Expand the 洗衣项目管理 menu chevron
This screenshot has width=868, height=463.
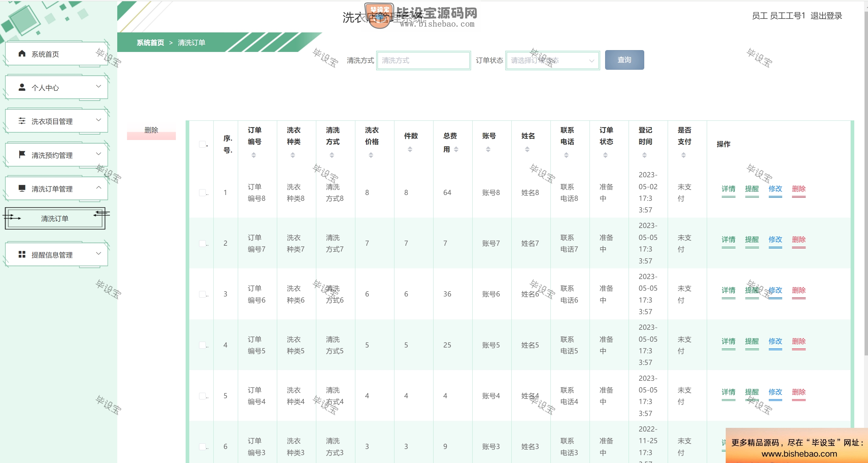(99, 120)
